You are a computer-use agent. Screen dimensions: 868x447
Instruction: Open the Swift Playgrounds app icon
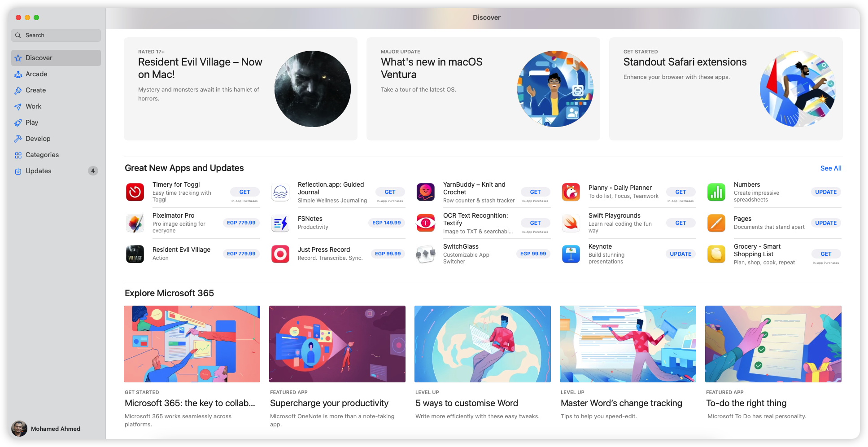pos(571,223)
